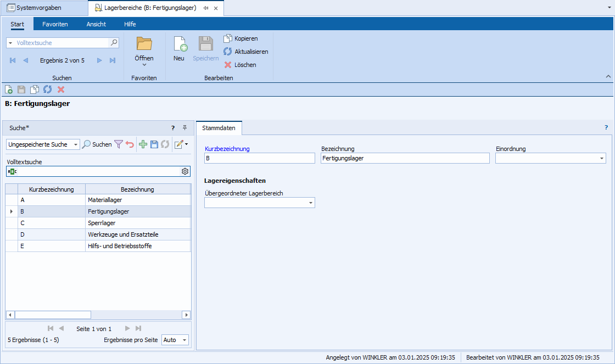The width and height of the screenshot is (615, 364).
Task: Click the Neu new record ribbon icon
Action: pyautogui.click(x=180, y=48)
